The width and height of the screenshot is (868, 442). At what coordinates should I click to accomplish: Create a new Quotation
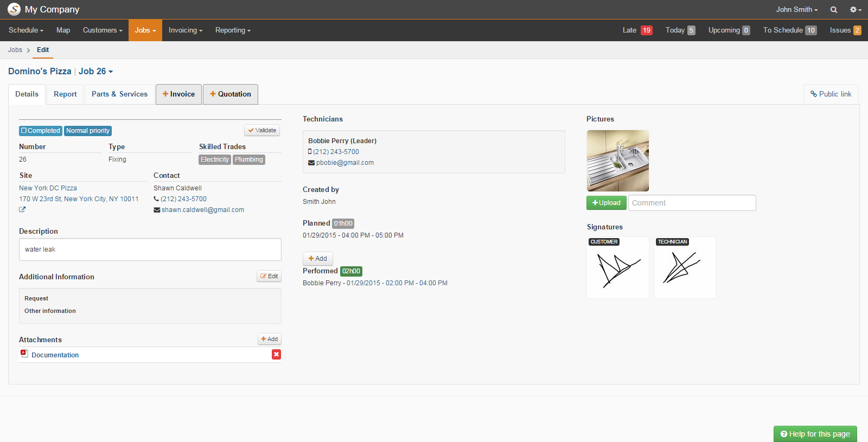231,94
